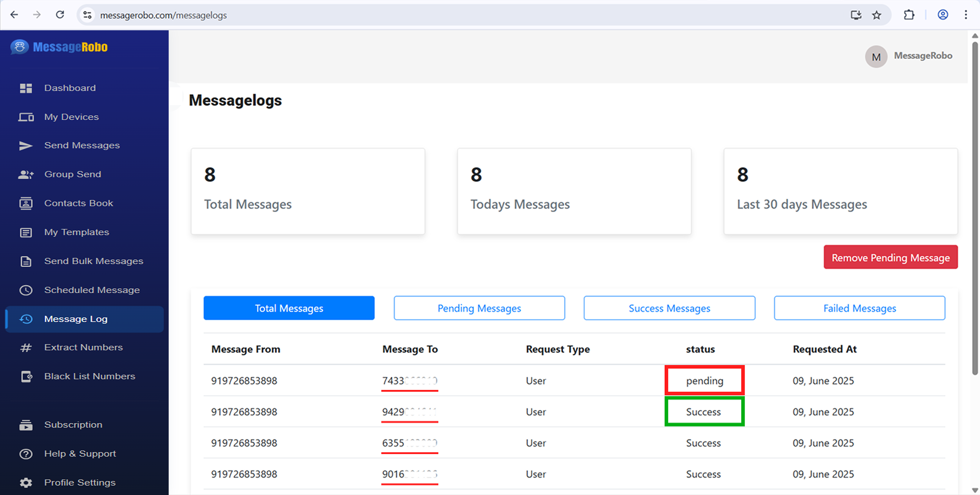The height and width of the screenshot is (495, 980).
Task: Open My Templates
Action: pyautogui.click(x=76, y=232)
